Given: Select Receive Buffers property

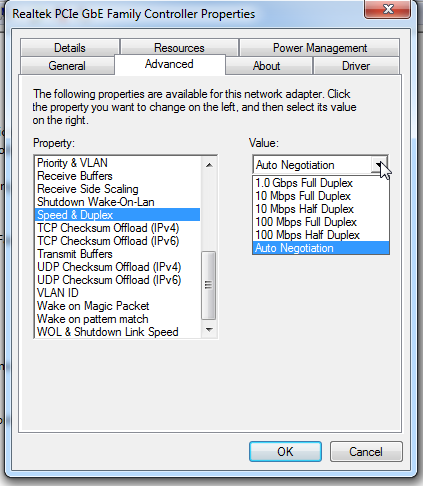Looking at the screenshot, I should (x=117, y=176).
